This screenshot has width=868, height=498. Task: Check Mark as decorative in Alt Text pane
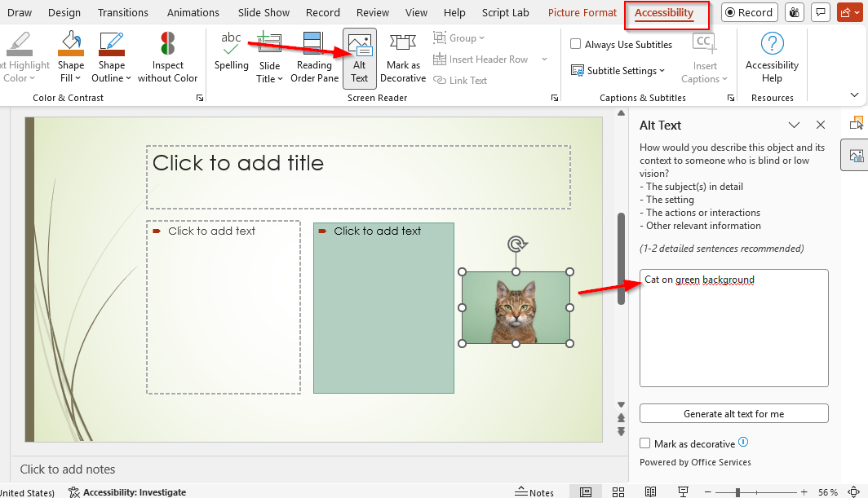tap(645, 443)
